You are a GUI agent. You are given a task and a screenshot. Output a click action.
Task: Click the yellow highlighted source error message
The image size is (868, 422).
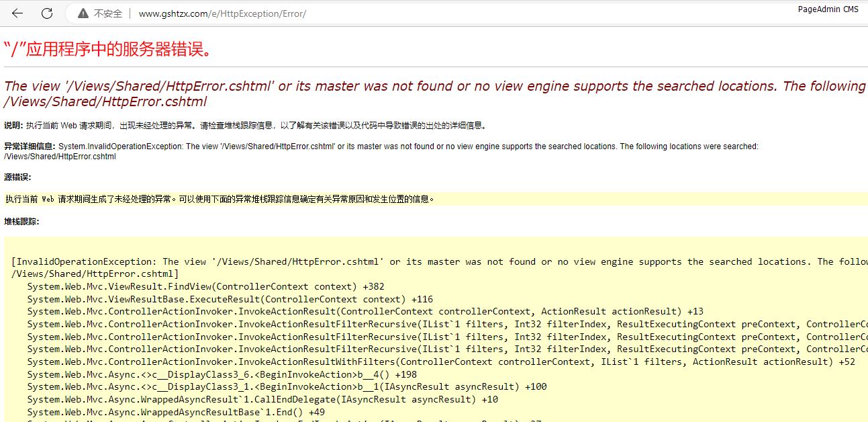(x=220, y=199)
